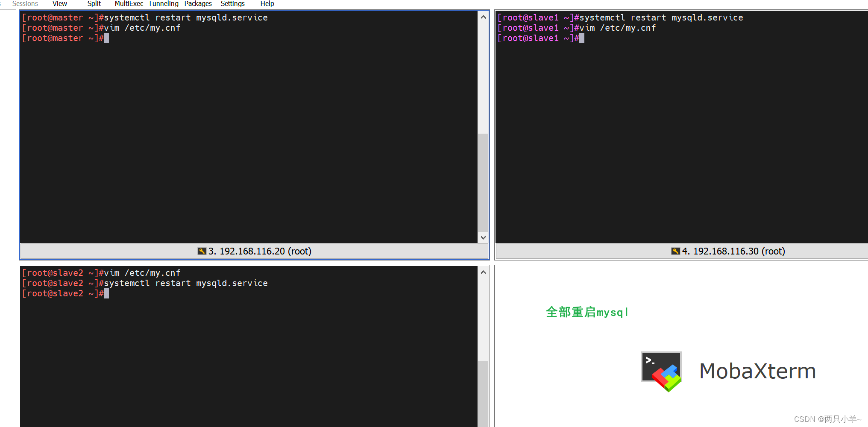Click the slave1 terminal's current prompt line

click(x=541, y=38)
